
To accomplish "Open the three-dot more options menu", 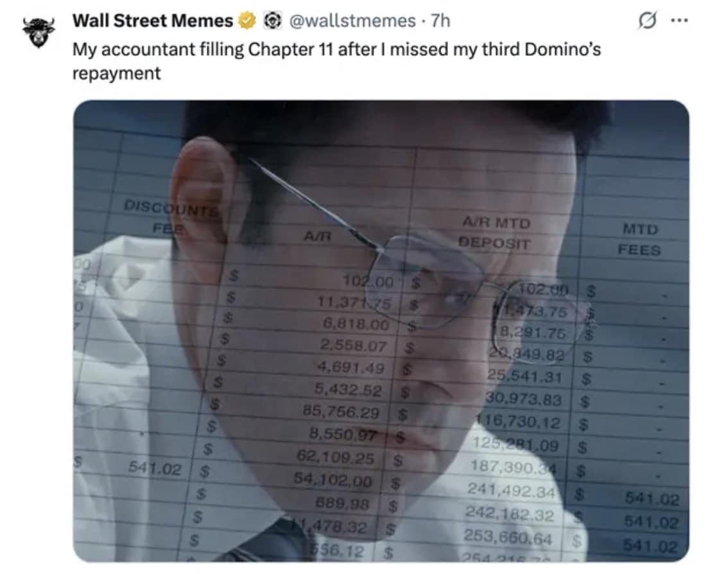I will (x=679, y=21).
